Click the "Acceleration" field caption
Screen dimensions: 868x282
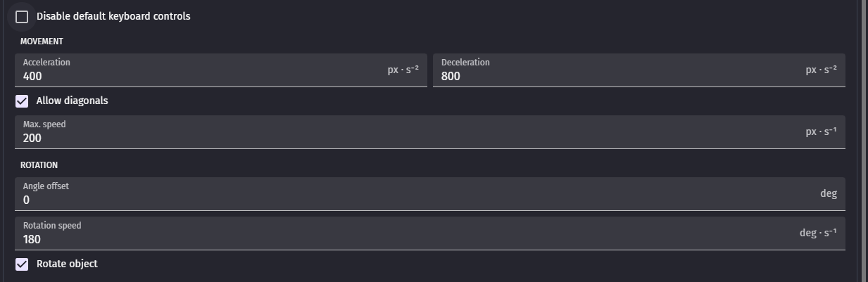tap(46, 63)
